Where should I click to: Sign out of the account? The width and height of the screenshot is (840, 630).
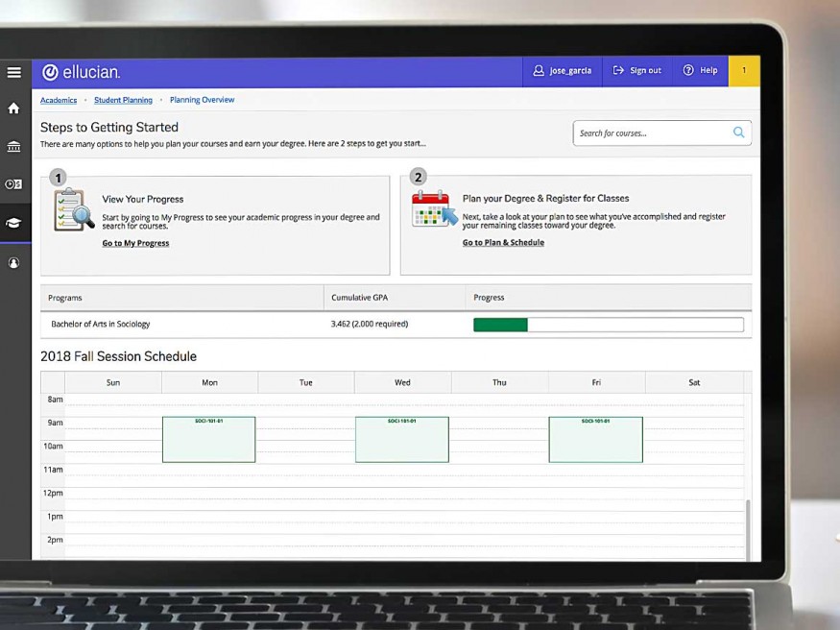coord(636,70)
